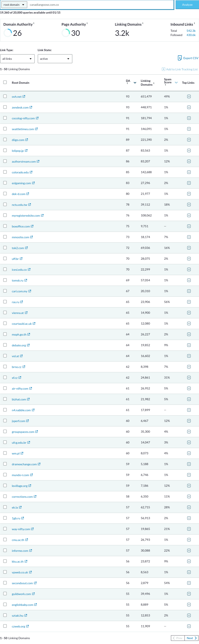199x644 pixels.
Task: Go to Next page of linking domains
Action: (192, 638)
